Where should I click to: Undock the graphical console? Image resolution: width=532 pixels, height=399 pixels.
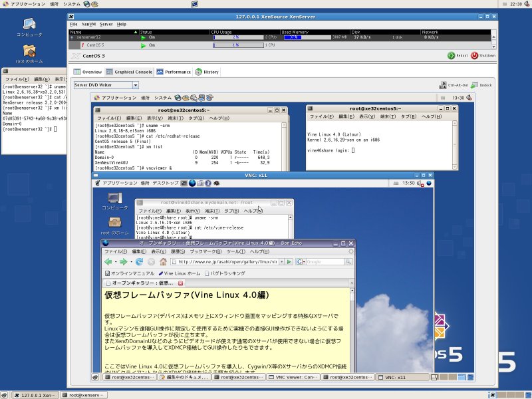point(481,85)
